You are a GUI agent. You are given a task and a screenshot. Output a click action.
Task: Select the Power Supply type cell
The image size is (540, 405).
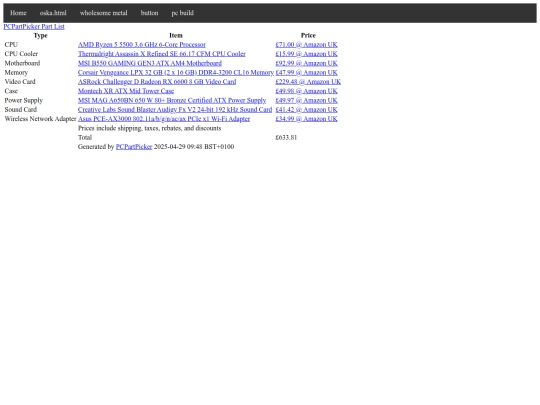tap(24, 101)
